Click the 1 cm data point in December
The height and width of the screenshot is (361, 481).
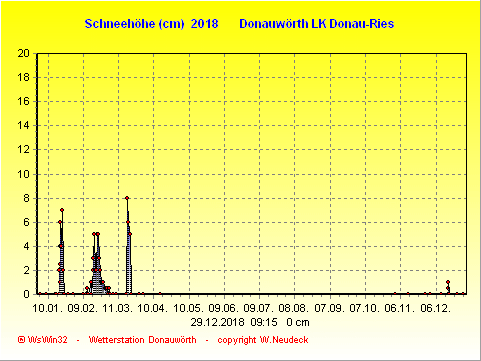point(448,282)
